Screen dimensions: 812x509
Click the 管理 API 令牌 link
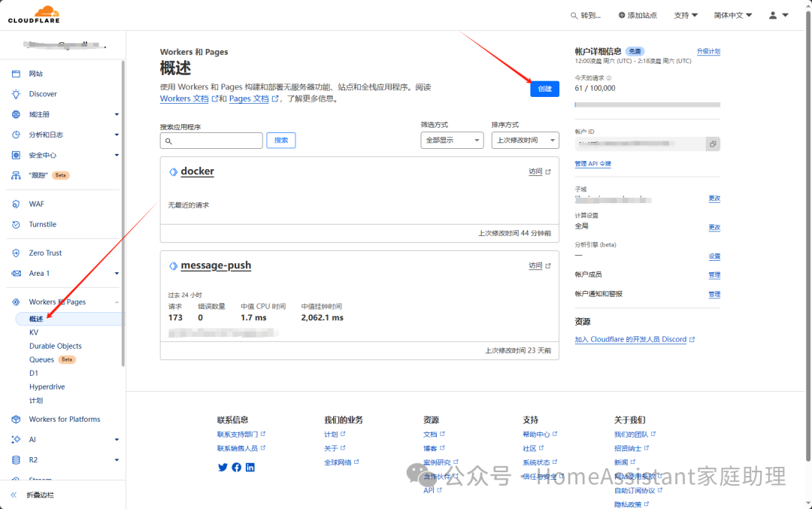[593, 164]
